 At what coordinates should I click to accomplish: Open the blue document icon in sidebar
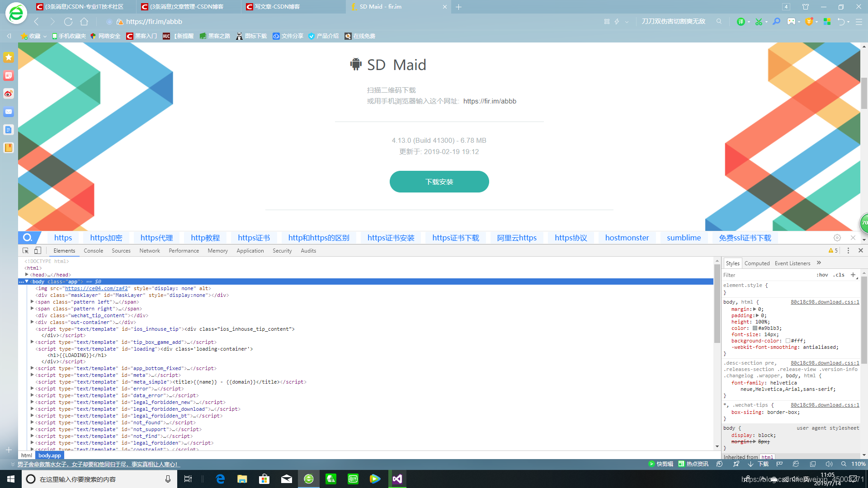pos(9,130)
